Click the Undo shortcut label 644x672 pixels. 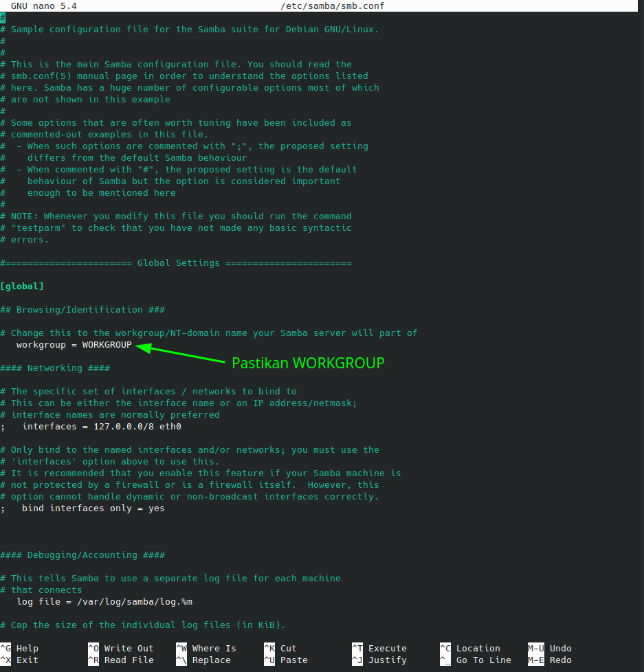(x=560, y=648)
